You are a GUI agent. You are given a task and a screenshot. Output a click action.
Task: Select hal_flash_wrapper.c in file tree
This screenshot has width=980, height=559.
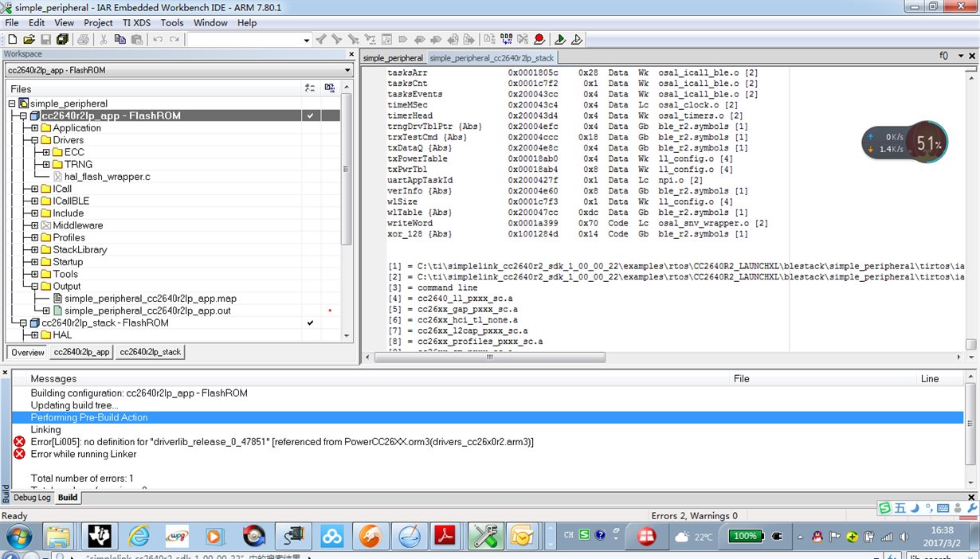[x=108, y=177]
